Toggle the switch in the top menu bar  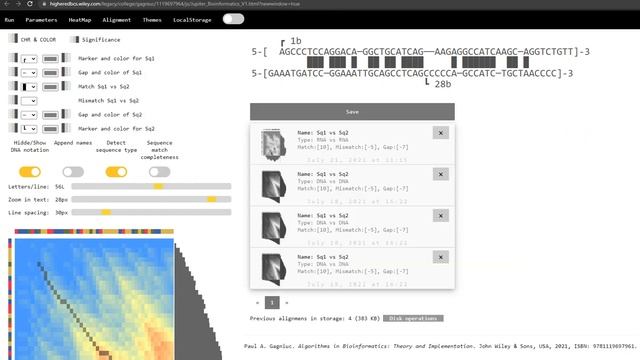(x=233, y=19)
